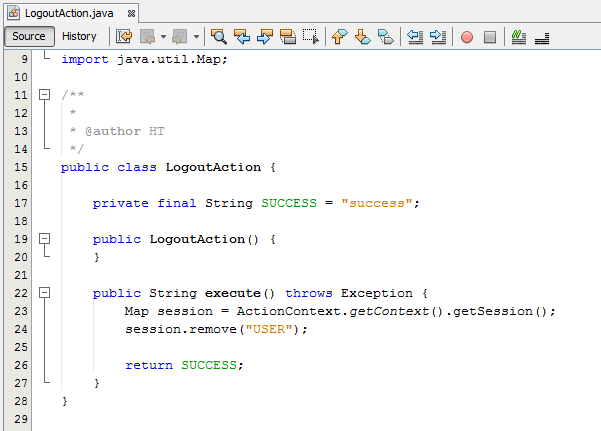Image resolution: width=601 pixels, height=431 pixels.
Task: Click line number 24 in the gutter
Action: 21,329
